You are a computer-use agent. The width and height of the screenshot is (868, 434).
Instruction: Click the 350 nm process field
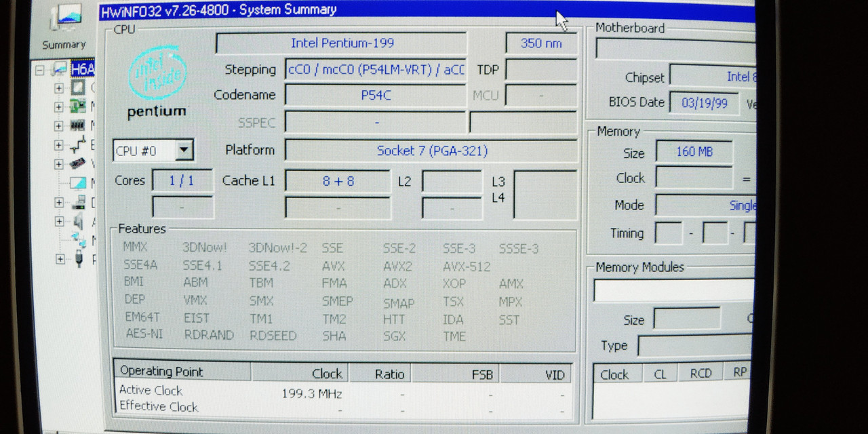point(541,43)
